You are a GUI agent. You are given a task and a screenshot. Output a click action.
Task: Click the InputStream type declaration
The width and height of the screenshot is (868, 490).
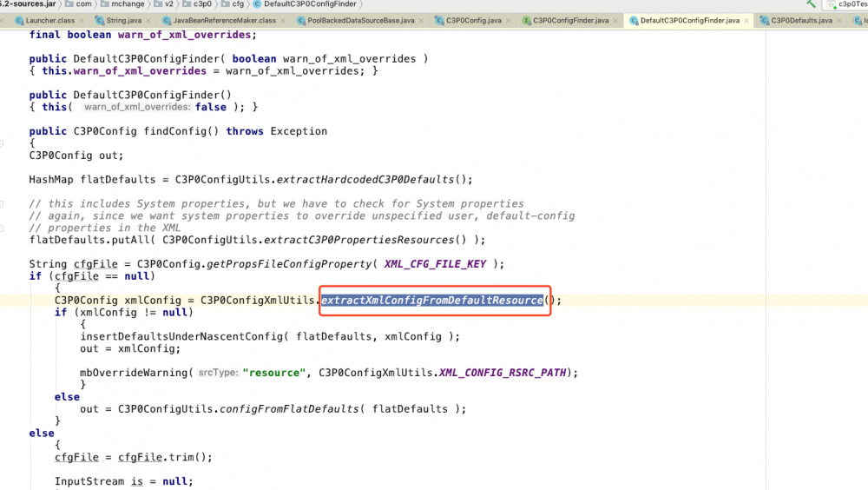point(89,481)
